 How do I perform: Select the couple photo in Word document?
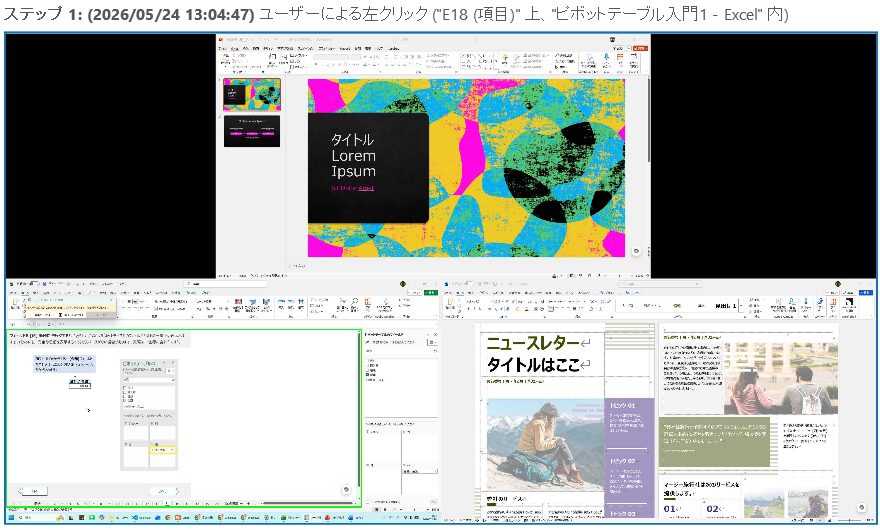[x=781, y=378]
